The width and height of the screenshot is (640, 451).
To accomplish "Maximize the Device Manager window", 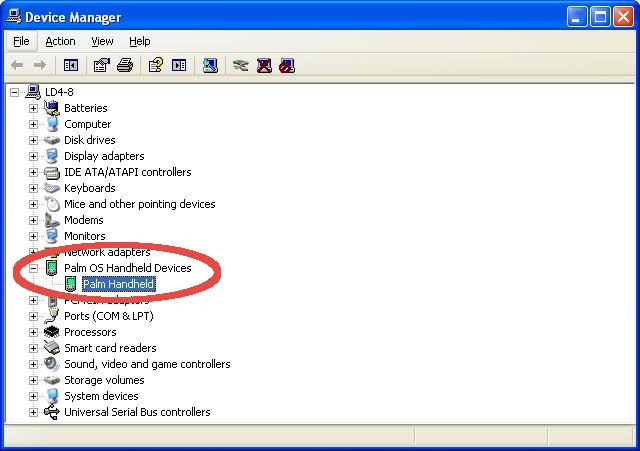I will coord(600,17).
